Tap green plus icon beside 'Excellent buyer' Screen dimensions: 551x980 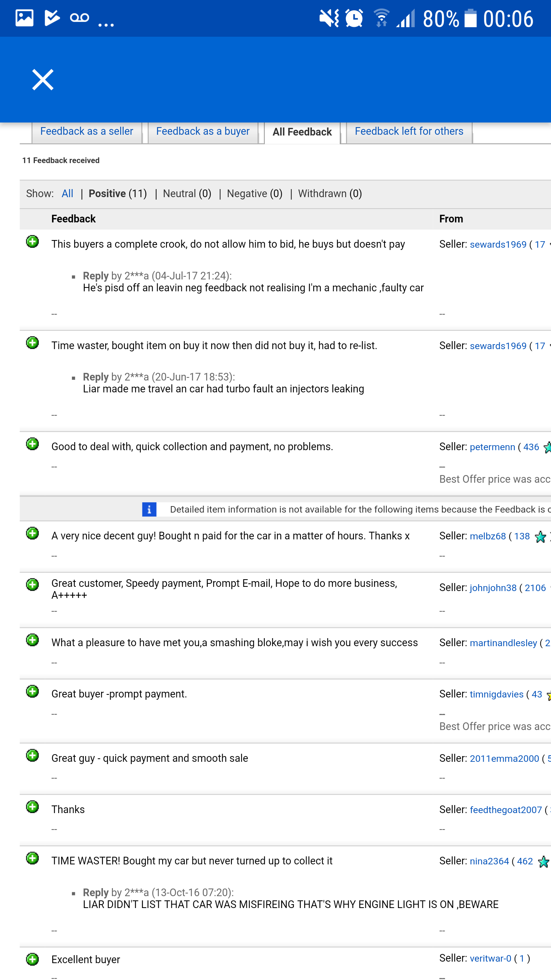[33, 959]
